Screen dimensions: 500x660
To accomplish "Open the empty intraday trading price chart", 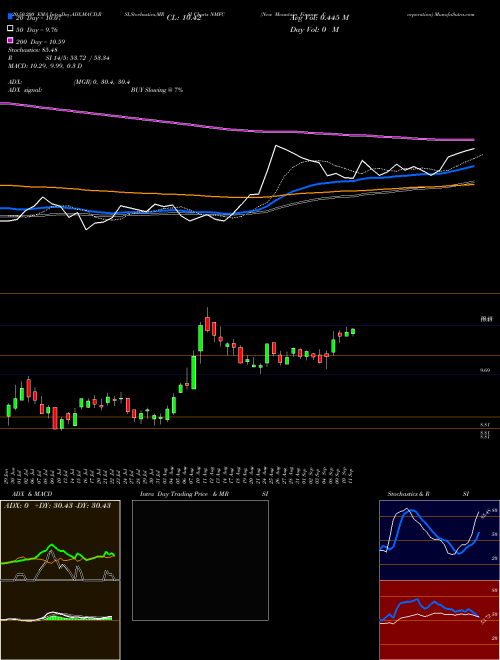I will click(x=200, y=560).
